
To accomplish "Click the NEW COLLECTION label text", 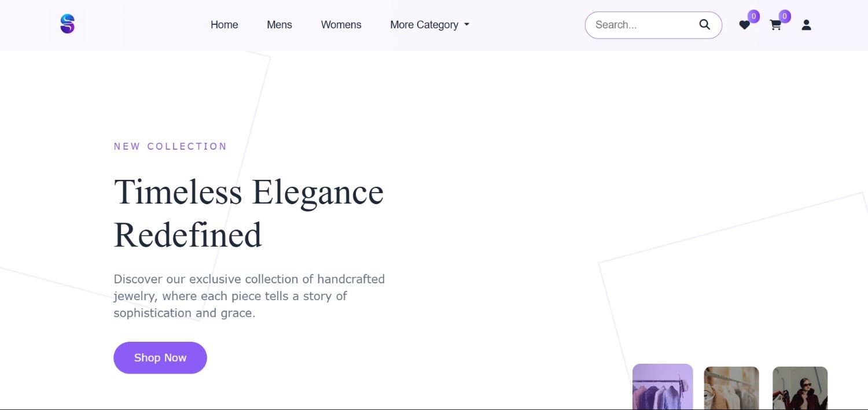I will [171, 146].
